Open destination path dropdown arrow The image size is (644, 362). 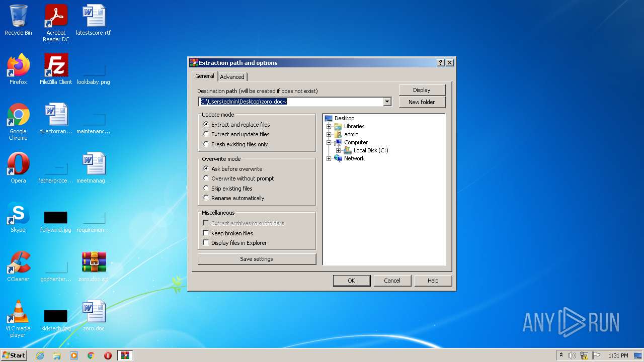[x=387, y=102]
